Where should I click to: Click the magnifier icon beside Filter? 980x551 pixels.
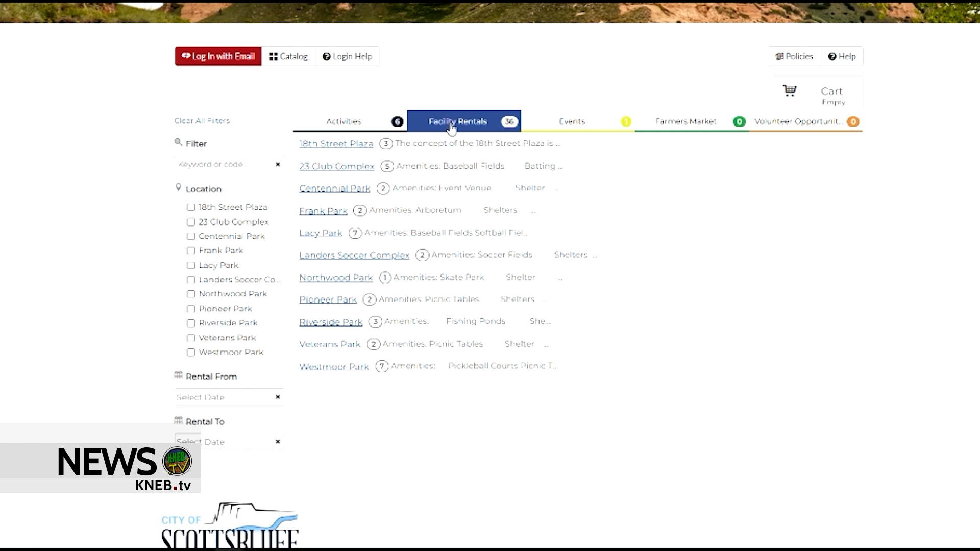tap(178, 141)
